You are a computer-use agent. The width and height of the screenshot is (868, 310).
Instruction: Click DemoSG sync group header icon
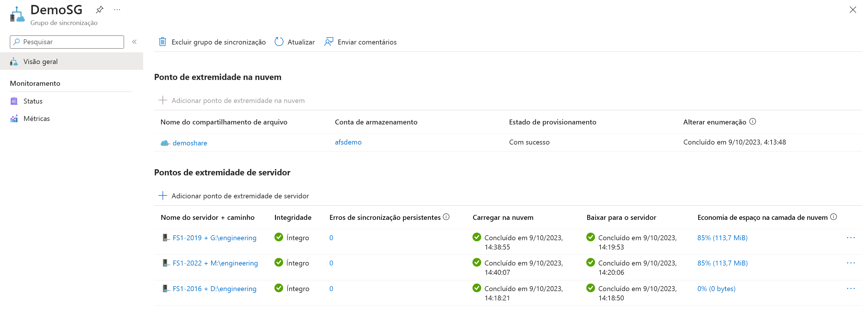[x=17, y=14]
